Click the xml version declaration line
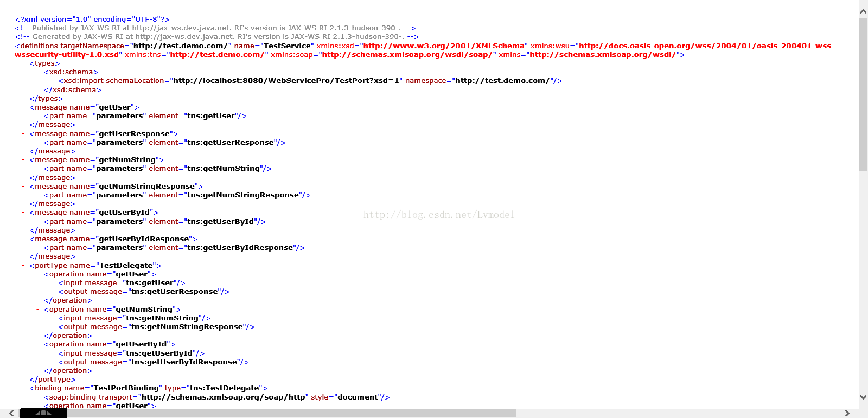868x418 pixels. pos(92,20)
